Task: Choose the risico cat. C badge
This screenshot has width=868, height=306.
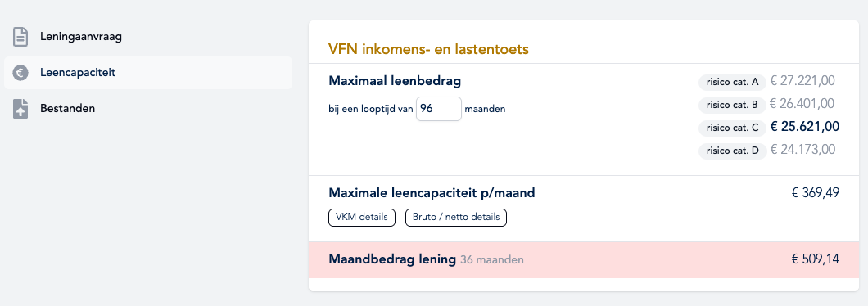Action: 732,128
